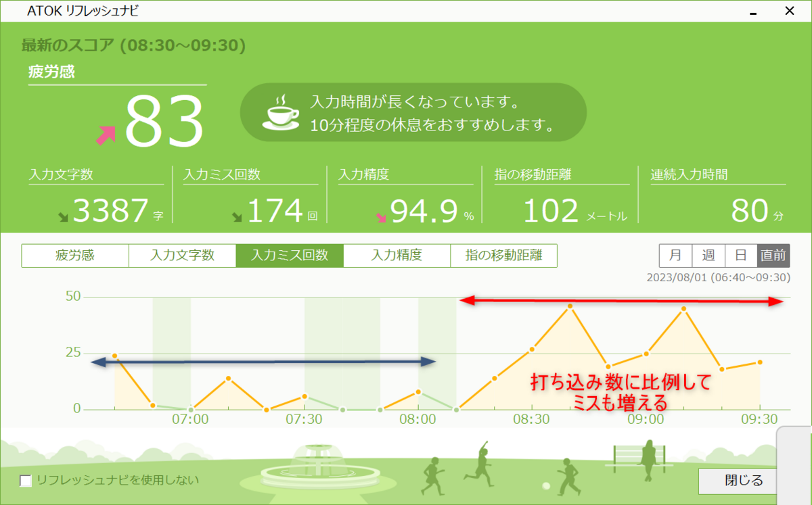
Task: Show the 指の移動距離 graph tab
Action: (x=503, y=256)
